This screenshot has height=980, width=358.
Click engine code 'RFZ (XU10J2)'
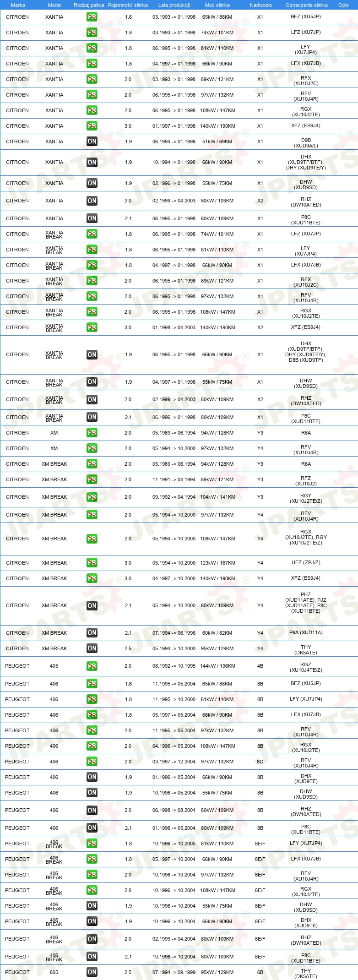(x=306, y=481)
